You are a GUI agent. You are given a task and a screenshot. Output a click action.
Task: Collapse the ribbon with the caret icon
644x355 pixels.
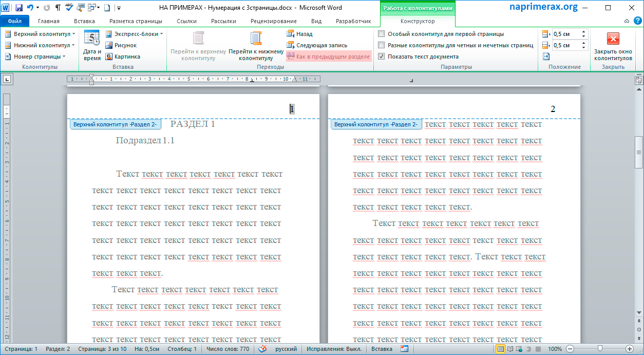click(627, 21)
